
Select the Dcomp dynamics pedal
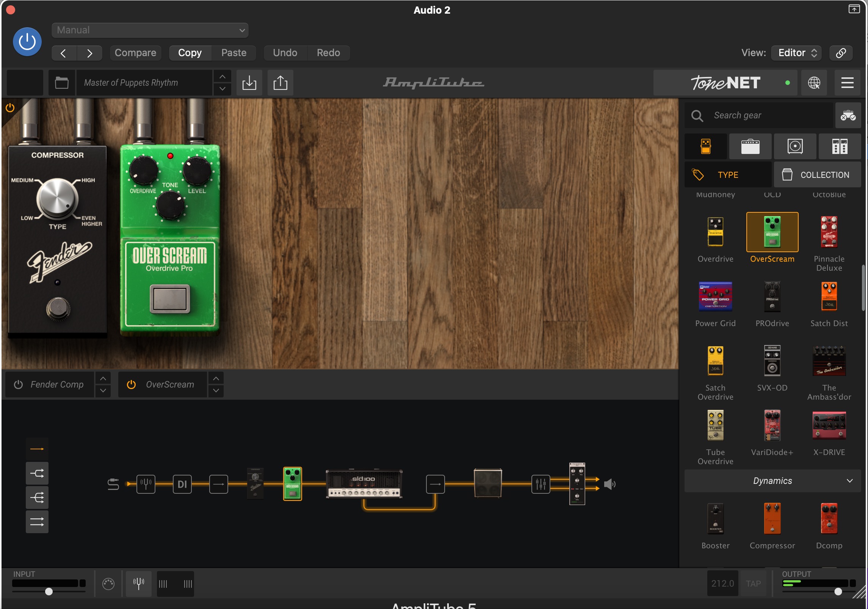pyautogui.click(x=829, y=519)
